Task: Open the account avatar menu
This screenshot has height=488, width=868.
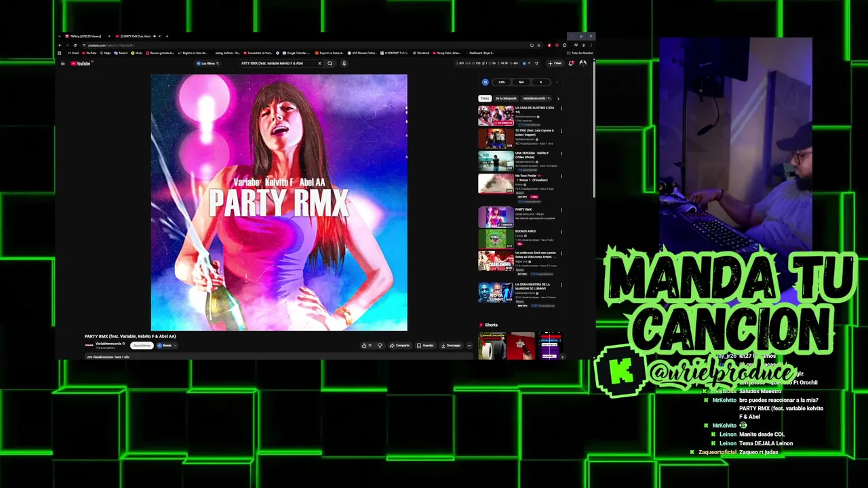Action: coord(583,64)
